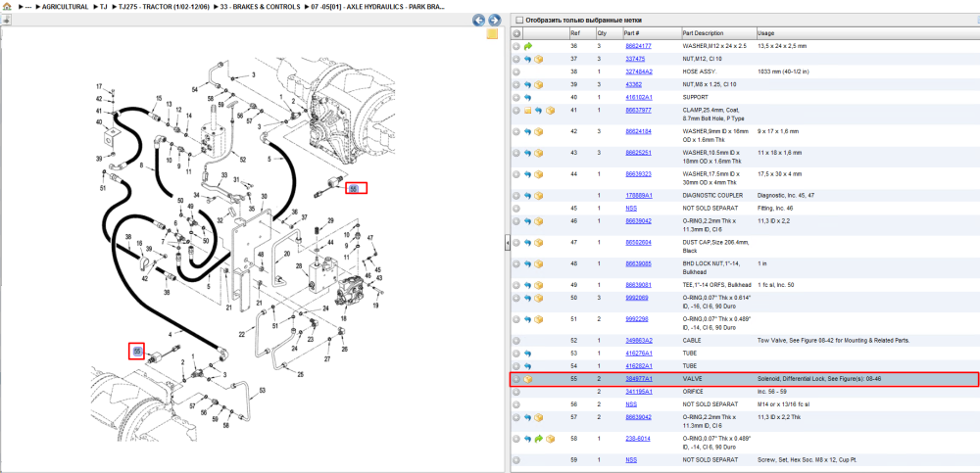
Task: Open the AGRICULTURAL breadcrumb
Action: (x=65, y=7)
